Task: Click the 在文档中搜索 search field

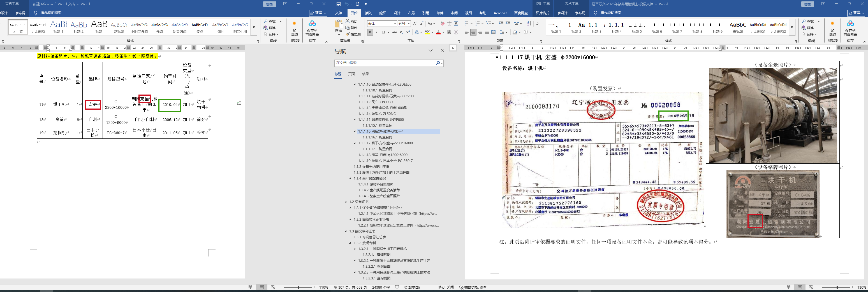Action: pos(384,63)
